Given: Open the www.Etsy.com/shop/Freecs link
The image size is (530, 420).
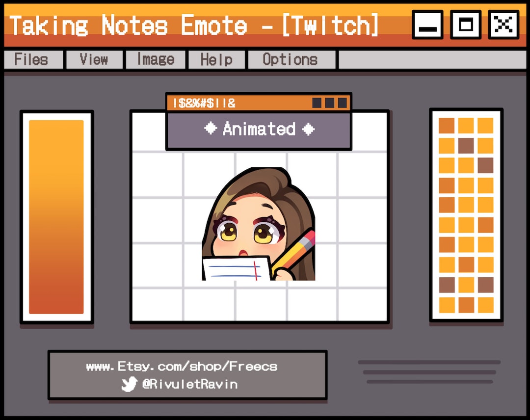Looking at the screenshot, I should 182,367.
